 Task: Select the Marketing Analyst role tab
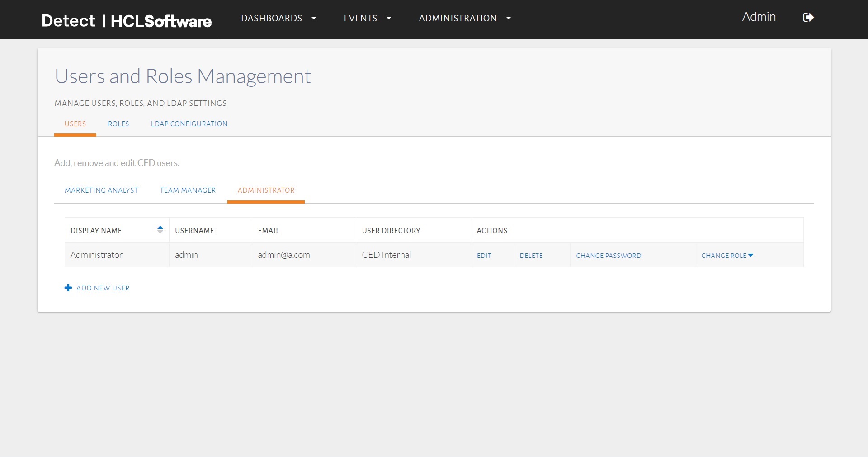click(x=101, y=190)
